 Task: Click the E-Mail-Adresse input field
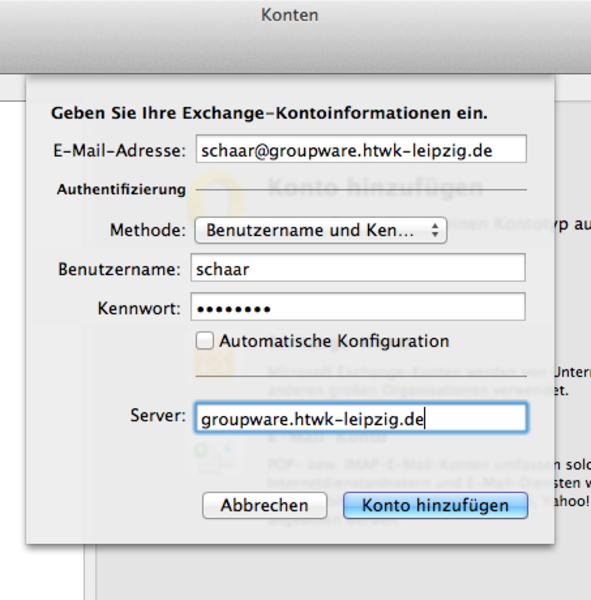tap(361, 149)
